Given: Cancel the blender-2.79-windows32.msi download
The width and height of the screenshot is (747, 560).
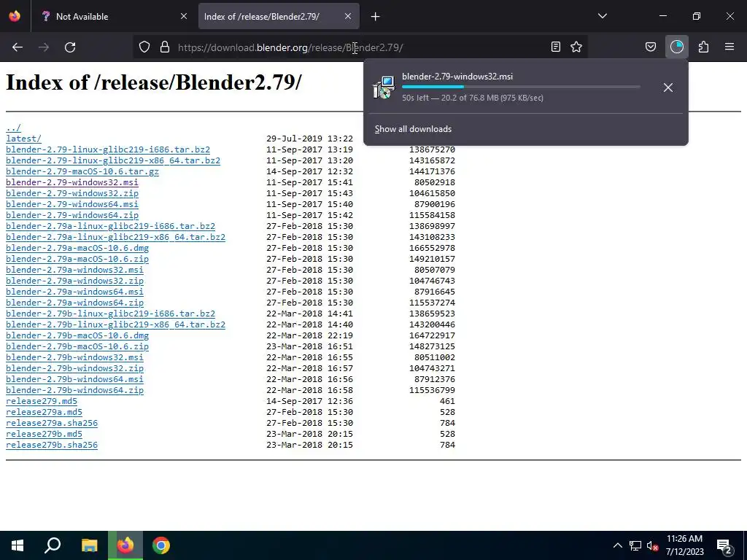Looking at the screenshot, I should tap(668, 87).
